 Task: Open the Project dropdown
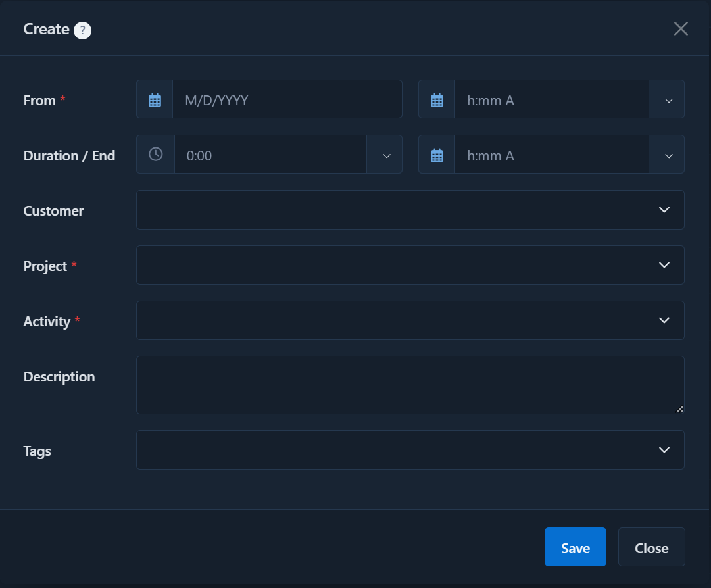pos(410,265)
